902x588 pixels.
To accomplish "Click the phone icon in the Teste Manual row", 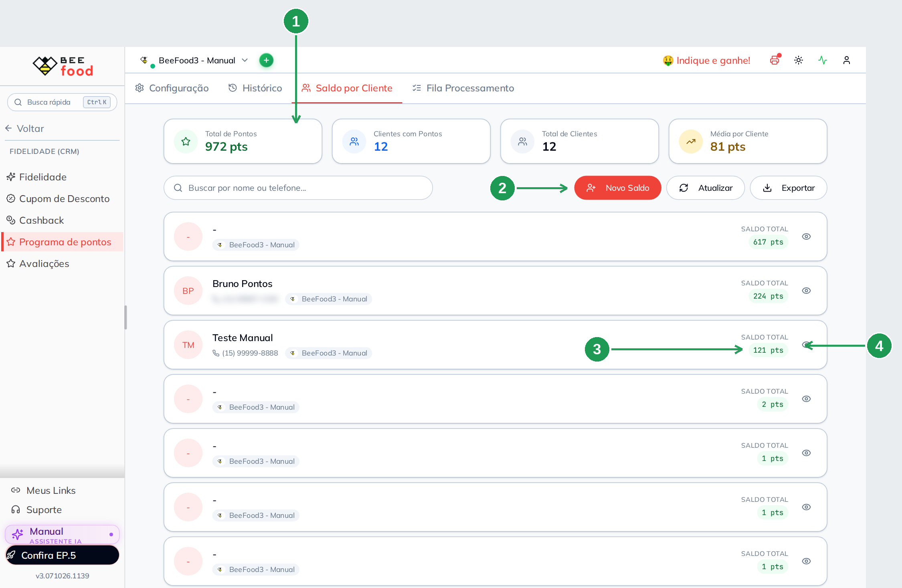I will 216,353.
